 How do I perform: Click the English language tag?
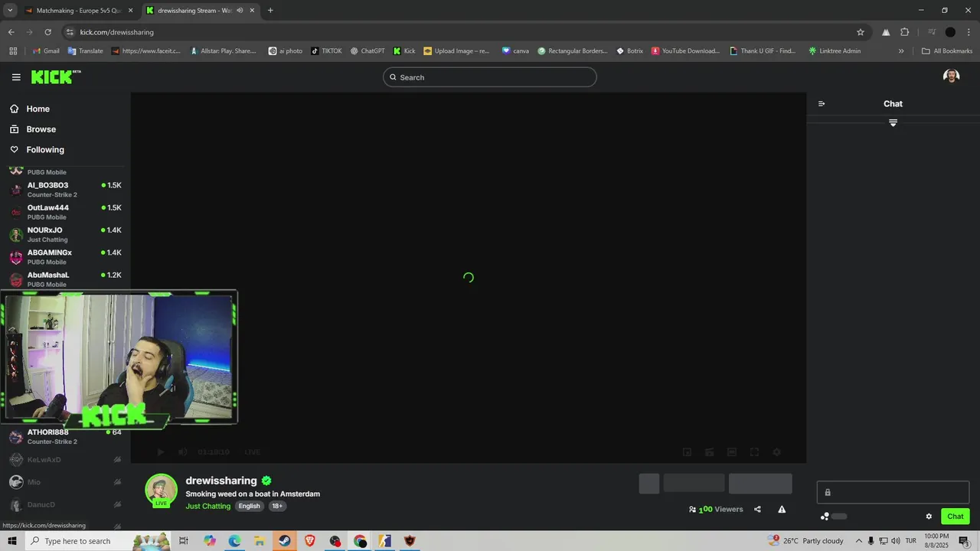click(x=249, y=507)
